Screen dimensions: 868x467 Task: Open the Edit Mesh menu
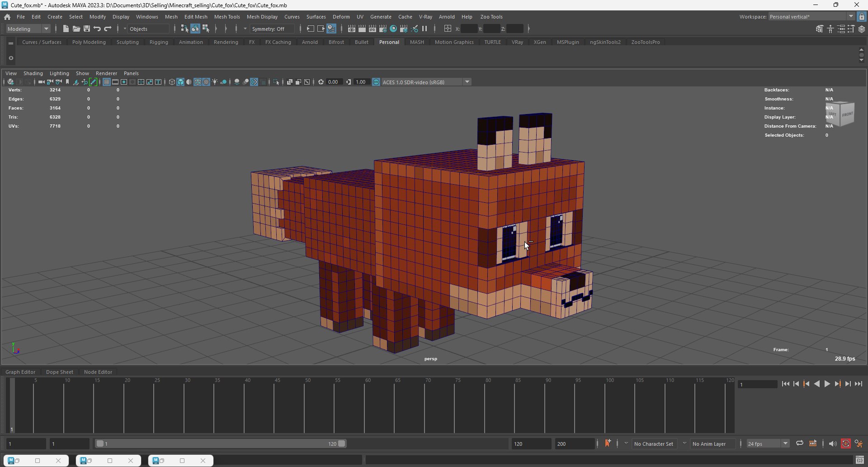pyautogui.click(x=196, y=17)
